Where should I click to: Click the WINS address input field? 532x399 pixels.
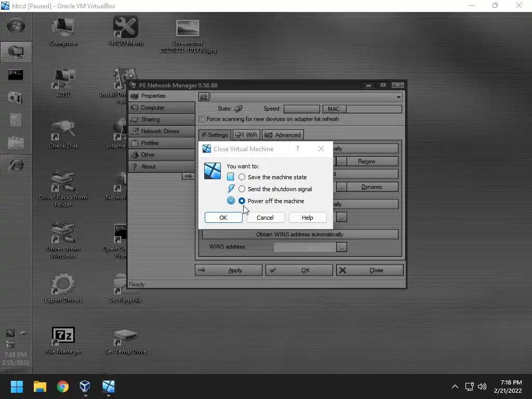(x=304, y=247)
